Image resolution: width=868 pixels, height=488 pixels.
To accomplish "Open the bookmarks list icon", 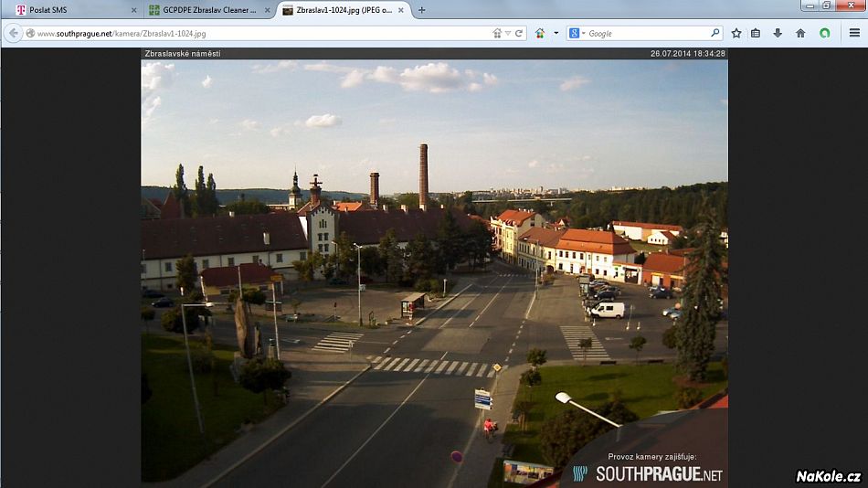I will coord(756,33).
